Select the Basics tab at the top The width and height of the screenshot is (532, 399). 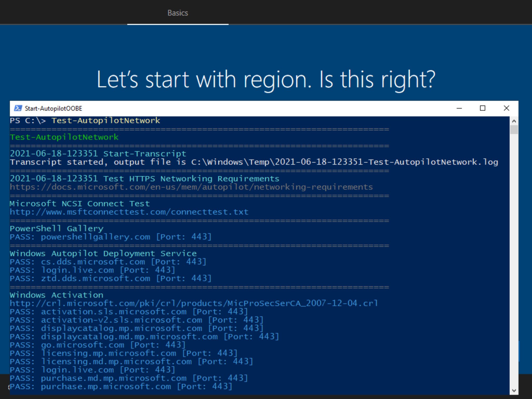(x=178, y=13)
